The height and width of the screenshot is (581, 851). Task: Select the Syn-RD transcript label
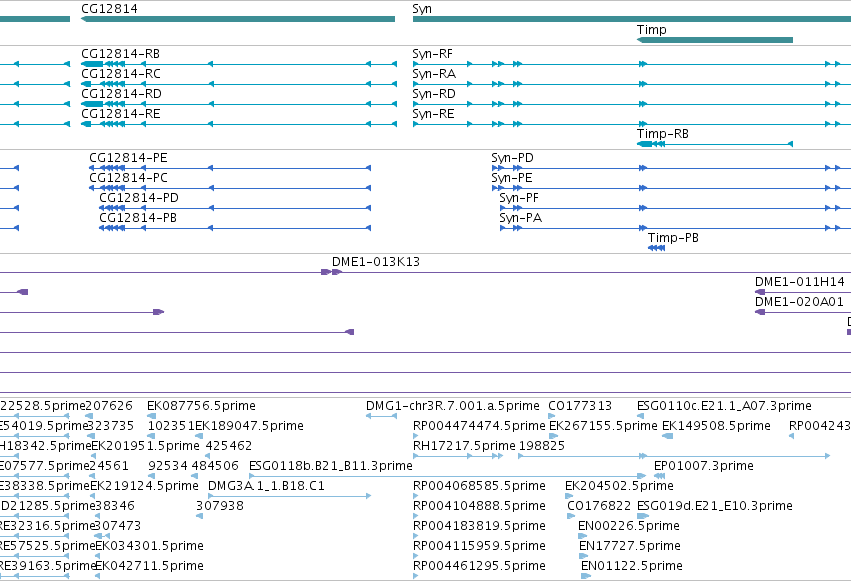(x=434, y=94)
